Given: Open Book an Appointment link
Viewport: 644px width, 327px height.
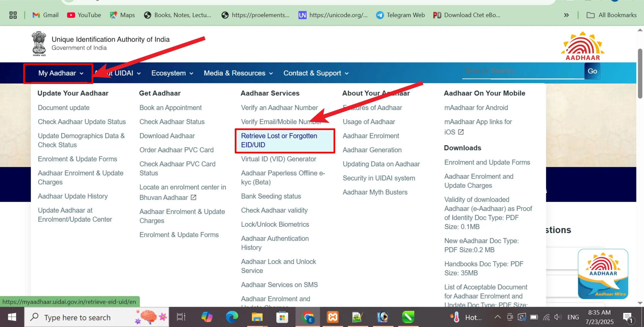Looking at the screenshot, I should click(171, 108).
